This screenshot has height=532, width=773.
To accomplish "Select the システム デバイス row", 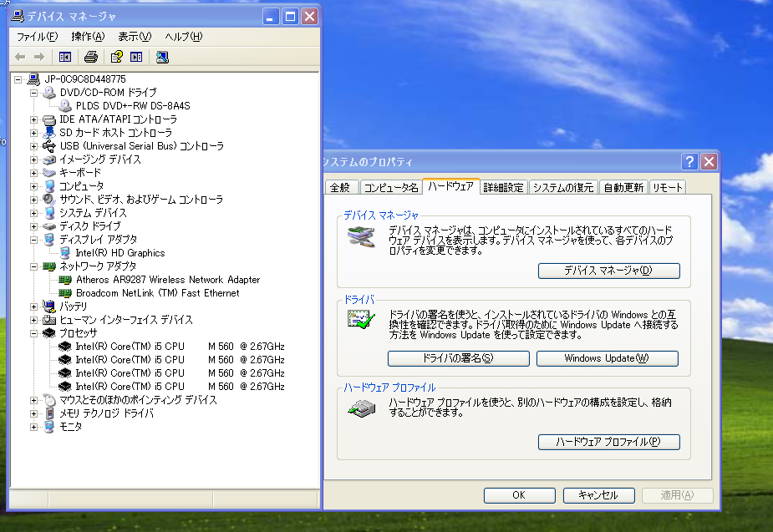I will (x=93, y=213).
